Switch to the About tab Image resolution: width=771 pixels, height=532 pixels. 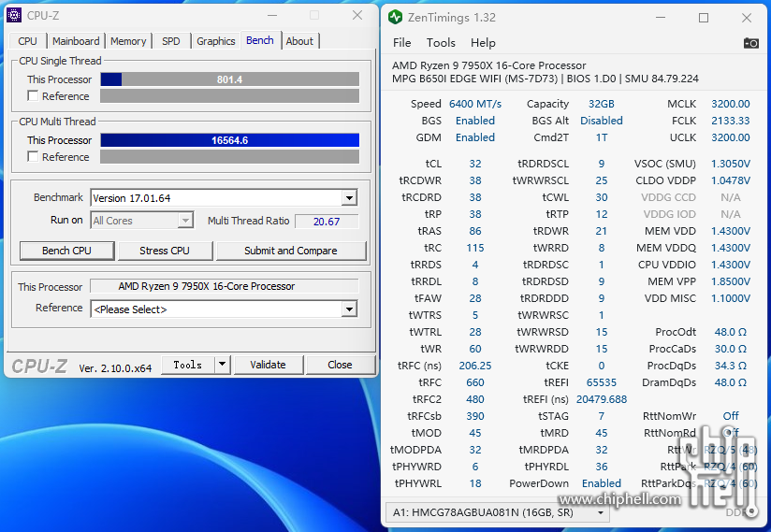tap(299, 41)
